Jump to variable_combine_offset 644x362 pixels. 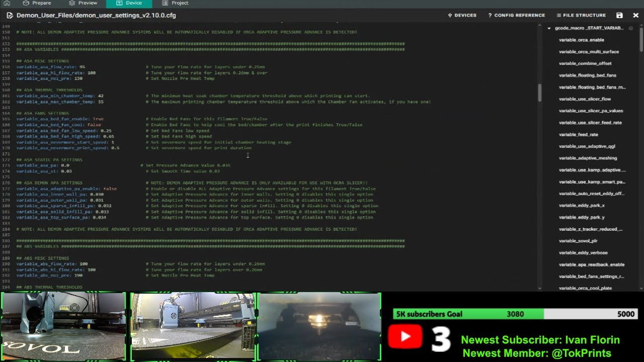585,63
